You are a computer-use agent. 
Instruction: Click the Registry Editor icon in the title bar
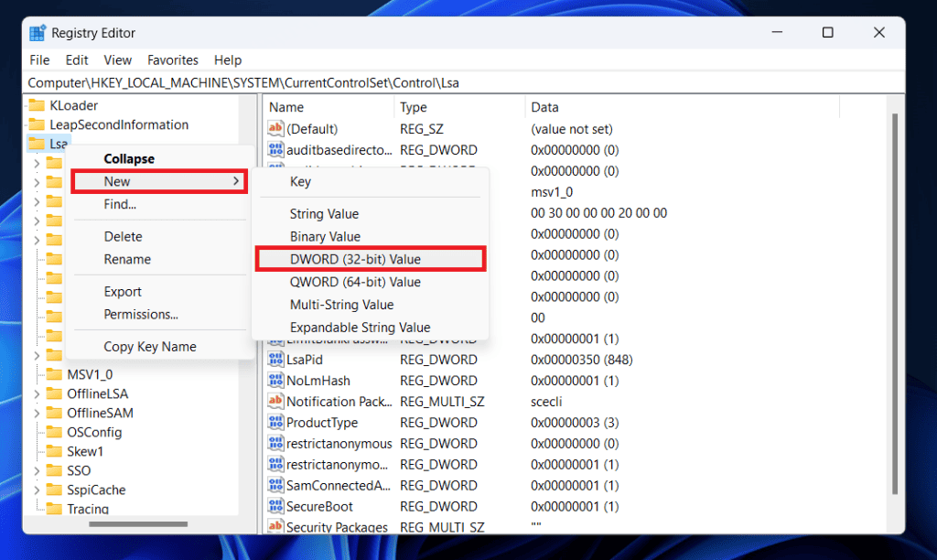coord(38,32)
